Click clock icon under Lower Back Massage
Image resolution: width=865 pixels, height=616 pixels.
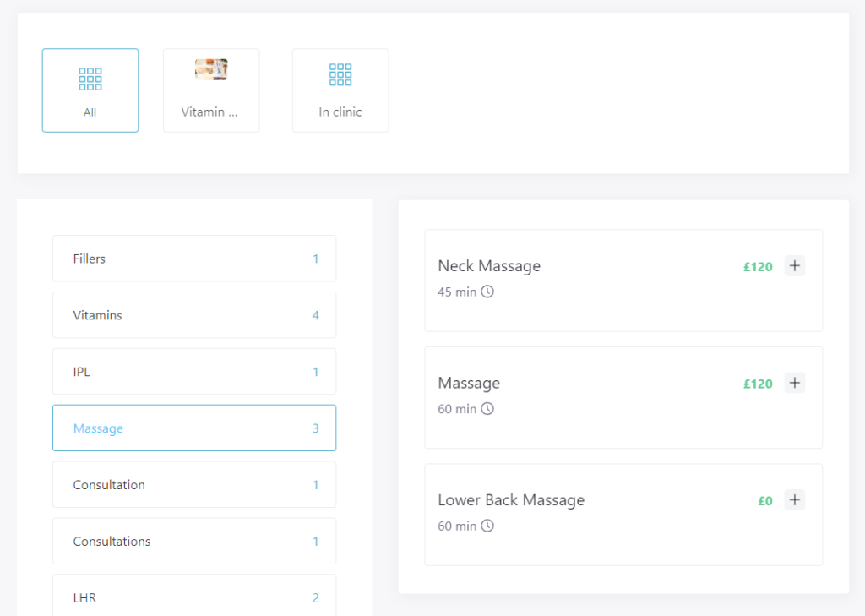click(x=487, y=526)
